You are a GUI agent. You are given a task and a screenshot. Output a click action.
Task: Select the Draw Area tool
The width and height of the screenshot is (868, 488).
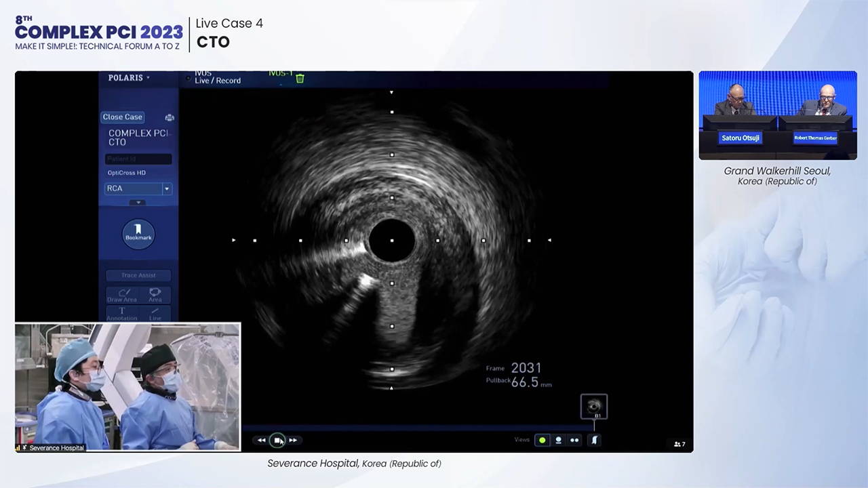pyautogui.click(x=122, y=295)
